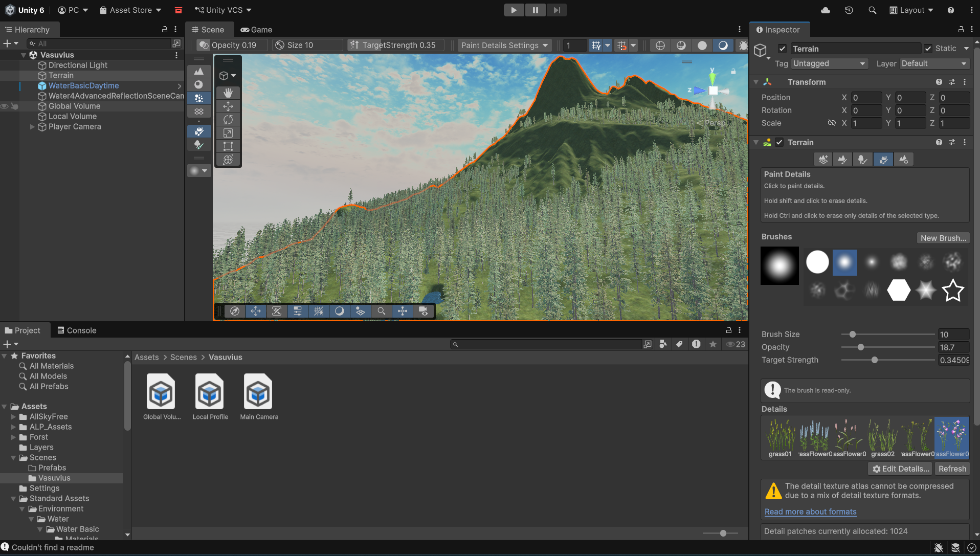Open the Read more about formats link
Screen dimensions: 980x556
pos(810,512)
